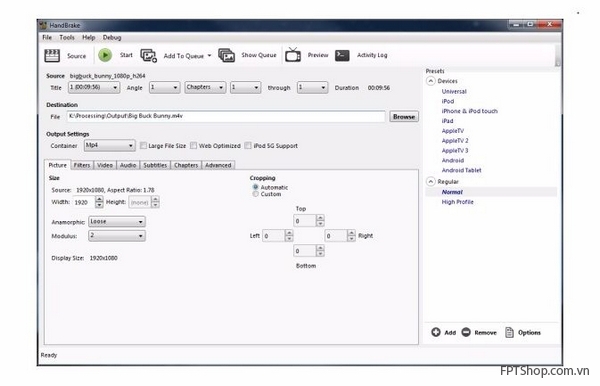Start encoding with the green play icon

click(x=105, y=55)
